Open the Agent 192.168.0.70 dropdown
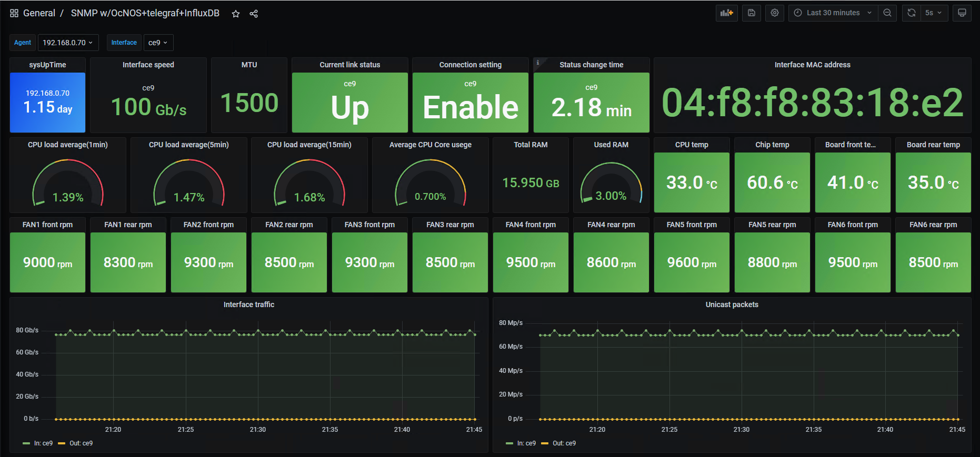 point(68,43)
